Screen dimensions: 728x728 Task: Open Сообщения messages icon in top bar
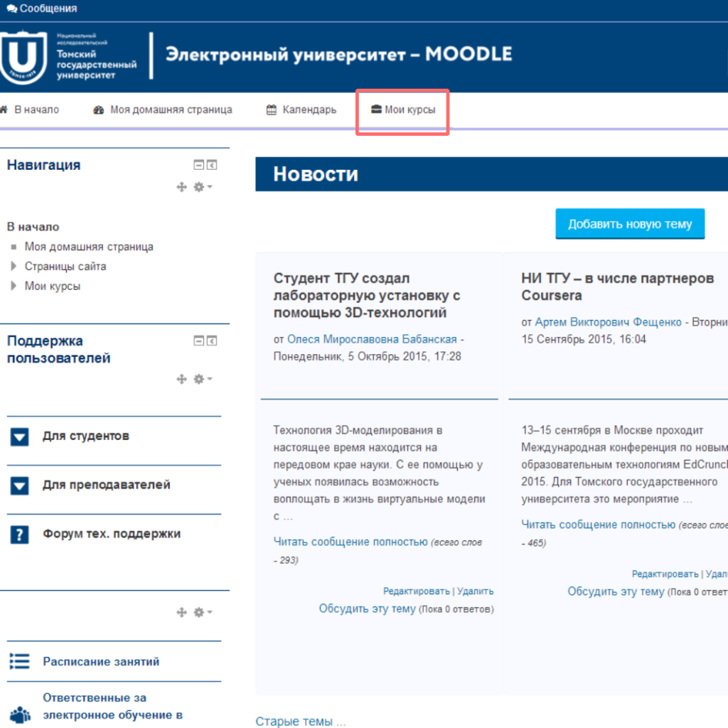tap(11, 9)
